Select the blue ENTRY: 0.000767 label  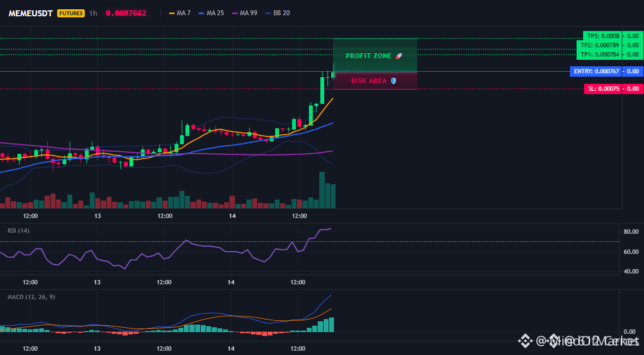[597, 71]
